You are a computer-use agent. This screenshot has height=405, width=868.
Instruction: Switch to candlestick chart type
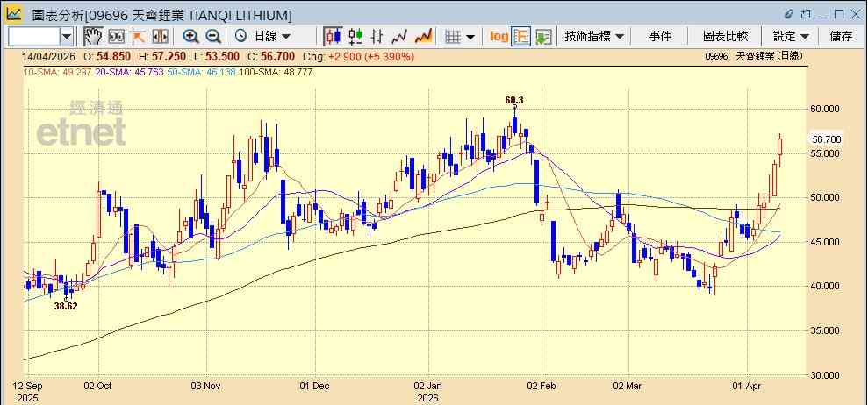(333, 37)
